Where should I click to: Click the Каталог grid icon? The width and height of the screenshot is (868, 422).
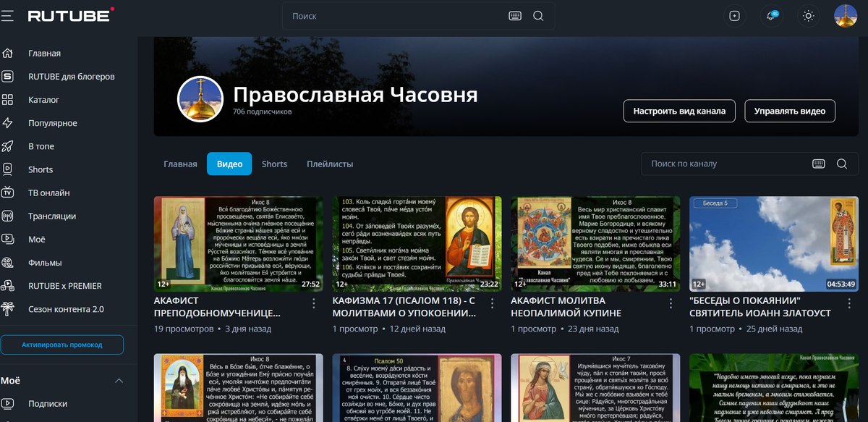click(7, 100)
